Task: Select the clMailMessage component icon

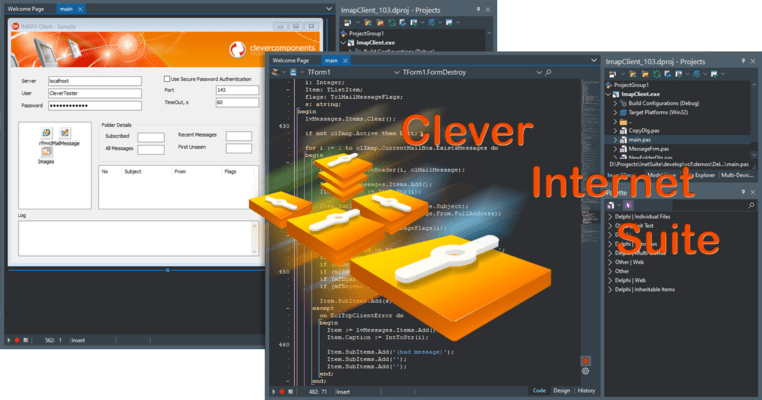Action: tap(65, 132)
